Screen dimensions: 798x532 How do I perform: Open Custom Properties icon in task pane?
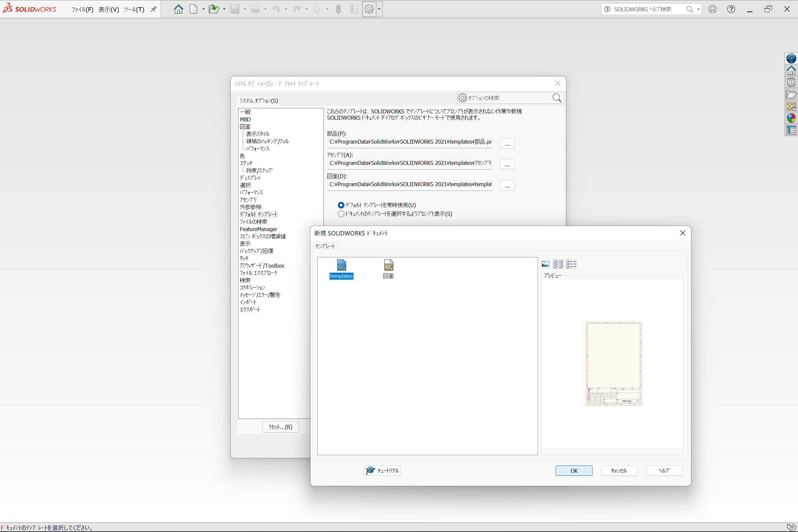(791, 130)
